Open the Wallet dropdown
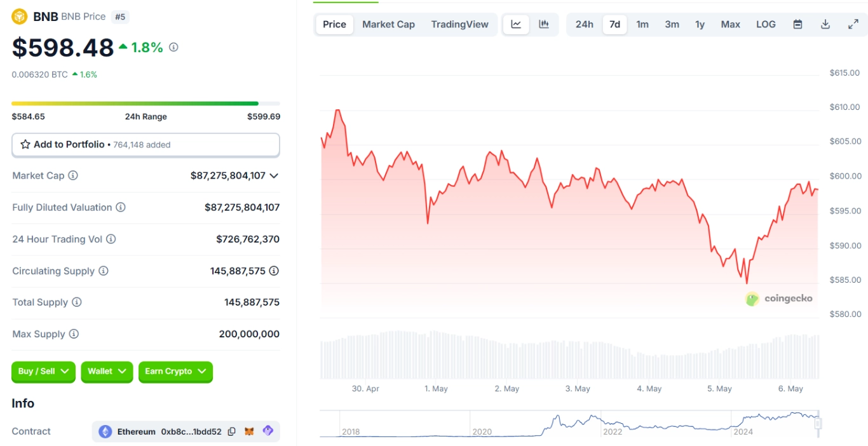 click(x=107, y=372)
